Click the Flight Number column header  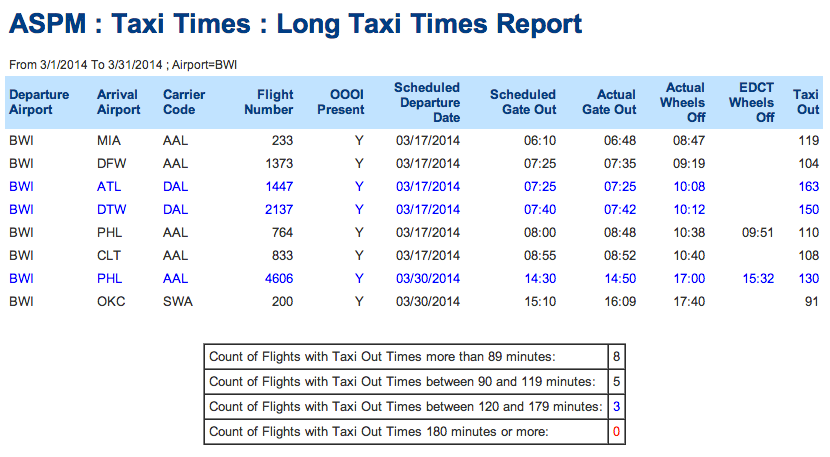pyautogui.click(x=268, y=102)
